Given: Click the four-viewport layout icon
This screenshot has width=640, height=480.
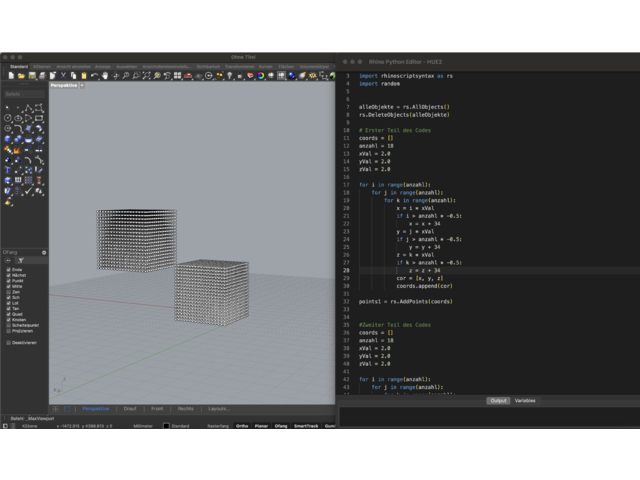Looking at the screenshot, I should coord(178,76).
